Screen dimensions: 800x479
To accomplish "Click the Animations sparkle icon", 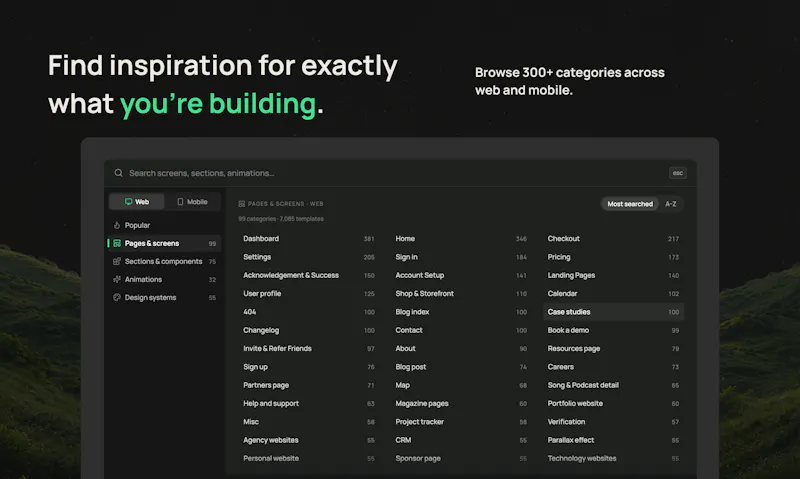I will [117, 280].
